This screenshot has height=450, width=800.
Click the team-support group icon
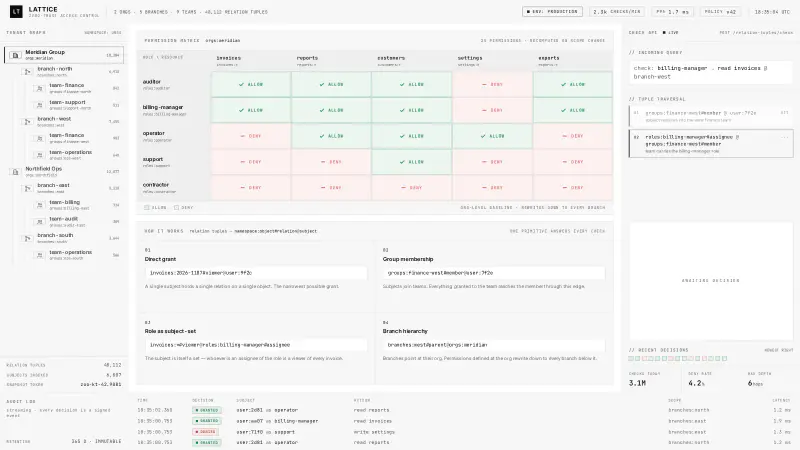point(39,105)
